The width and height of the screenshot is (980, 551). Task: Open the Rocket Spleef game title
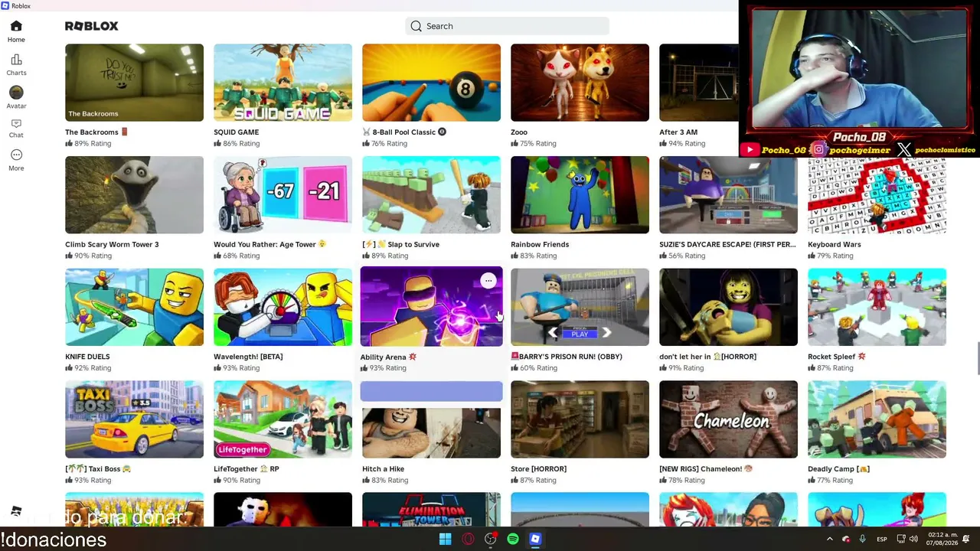[x=836, y=357]
